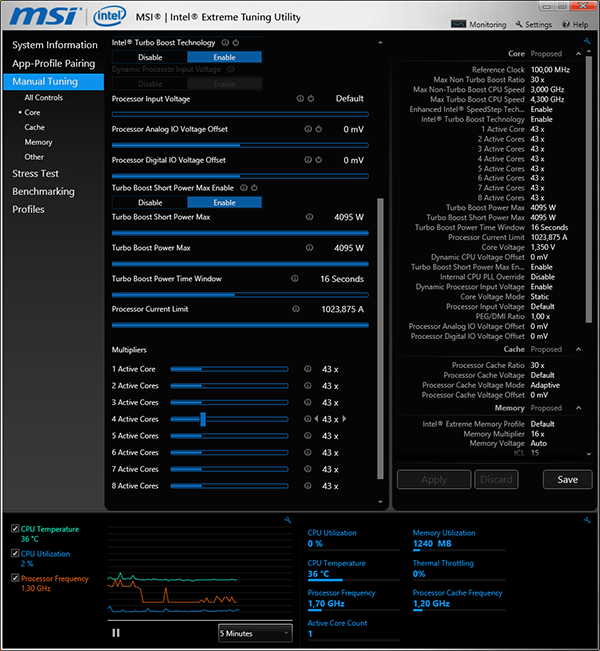Show info for Processor Analog IO Voltage Offset

click(308, 129)
